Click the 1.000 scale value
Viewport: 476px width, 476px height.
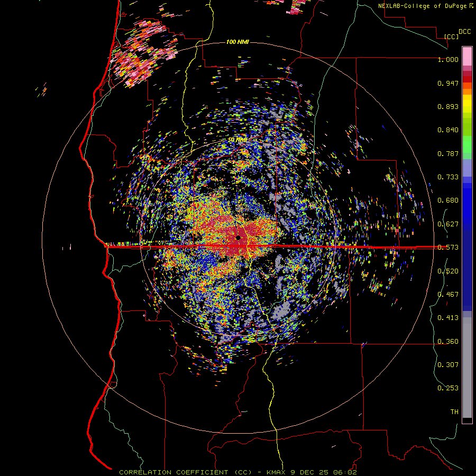click(x=448, y=60)
